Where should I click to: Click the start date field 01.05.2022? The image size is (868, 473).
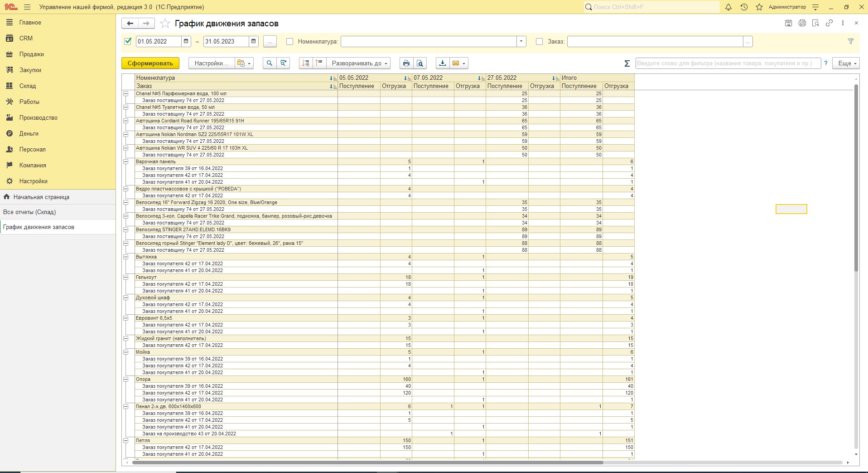click(x=159, y=41)
